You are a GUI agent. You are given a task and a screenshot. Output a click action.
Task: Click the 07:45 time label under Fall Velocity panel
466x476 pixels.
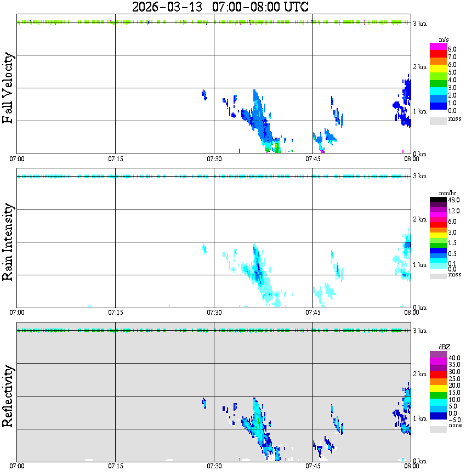[312, 159]
